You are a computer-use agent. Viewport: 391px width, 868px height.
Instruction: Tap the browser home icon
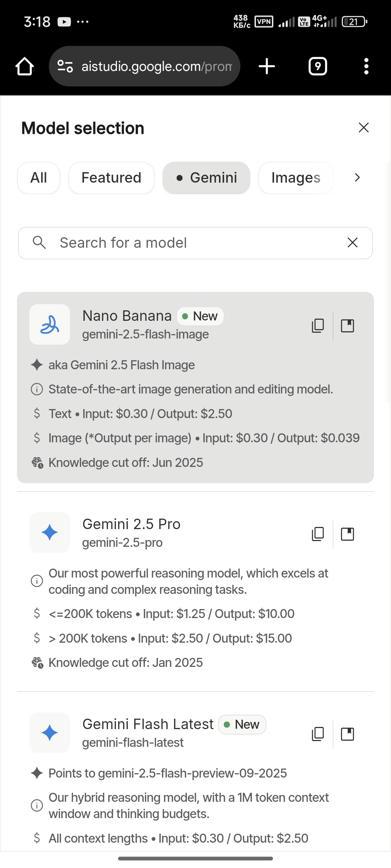coord(25,67)
